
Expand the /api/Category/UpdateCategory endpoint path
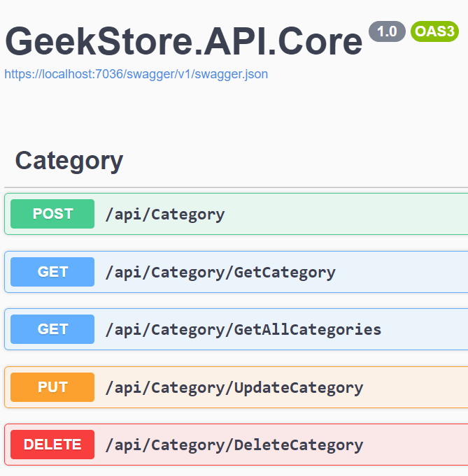234,387
